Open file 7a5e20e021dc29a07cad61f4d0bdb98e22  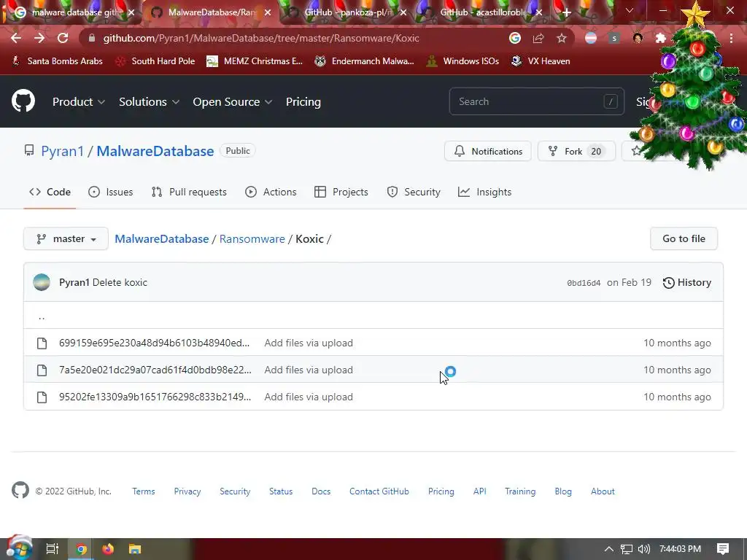pyautogui.click(x=155, y=370)
